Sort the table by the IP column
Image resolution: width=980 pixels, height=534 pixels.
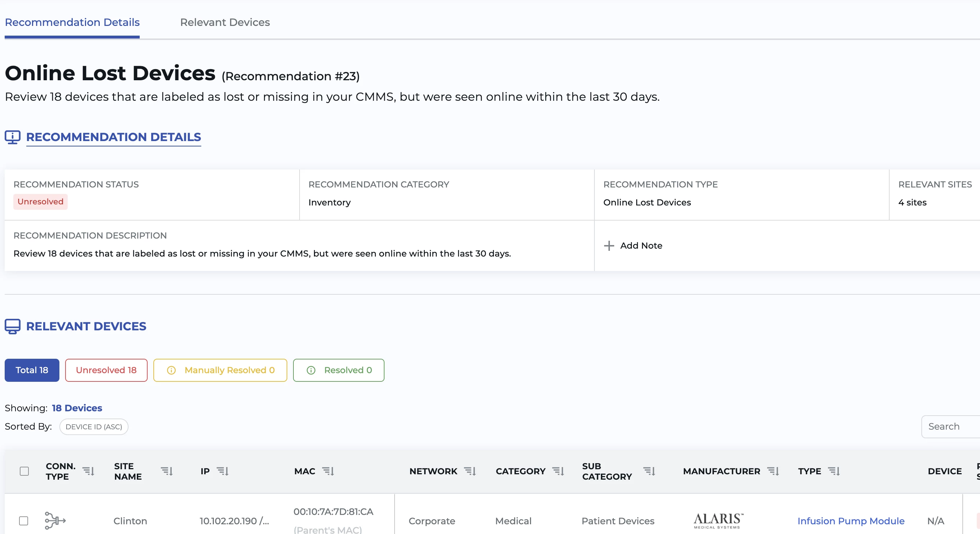point(222,471)
